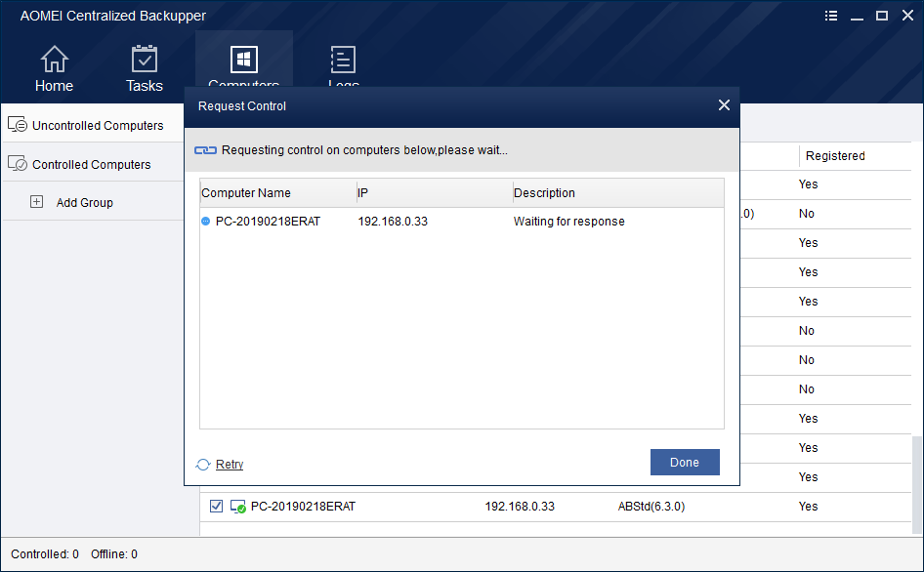Click the chain-link icon before Requesting control

click(205, 150)
